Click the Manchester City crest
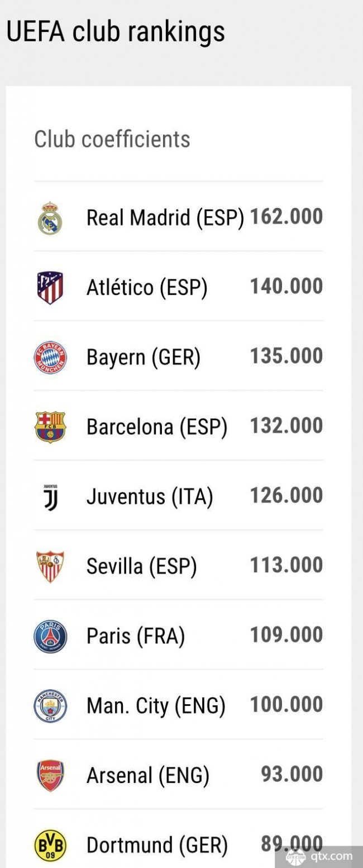363x868 pixels. [x=50, y=706]
